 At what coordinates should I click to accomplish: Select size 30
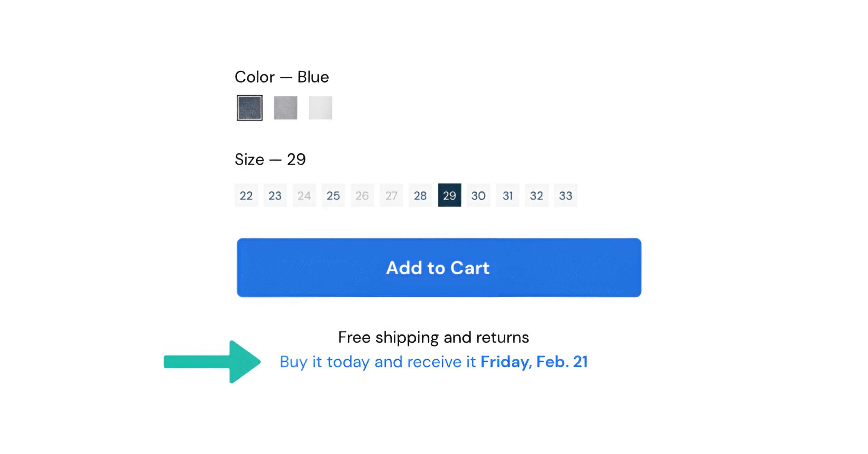[x=478, y=195]
